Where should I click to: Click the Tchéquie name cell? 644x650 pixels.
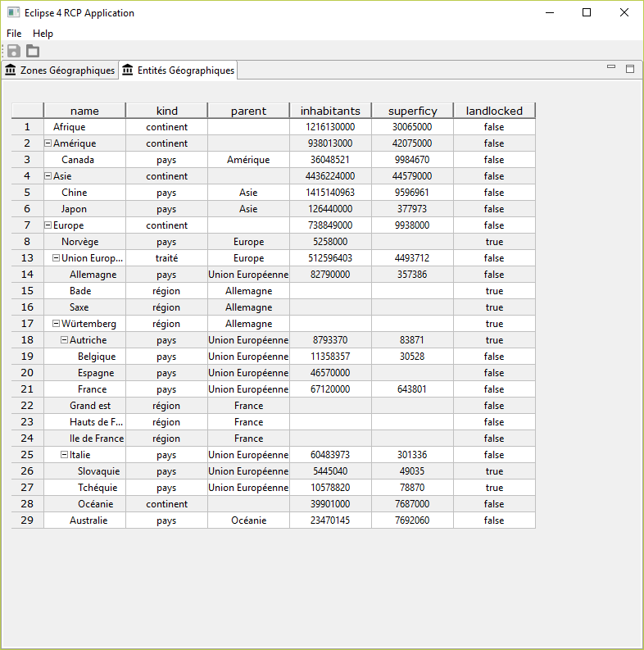click(x=84, y=488)
